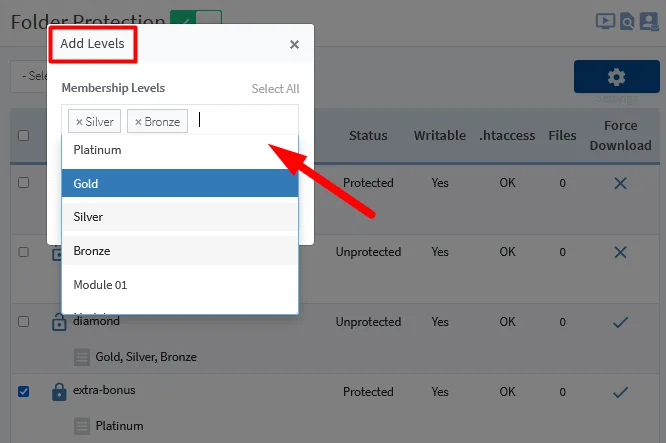The height and width of the screenshot is (443, 666).
Task: Click Unprotected status of diamond row
Action: [368, 322]
